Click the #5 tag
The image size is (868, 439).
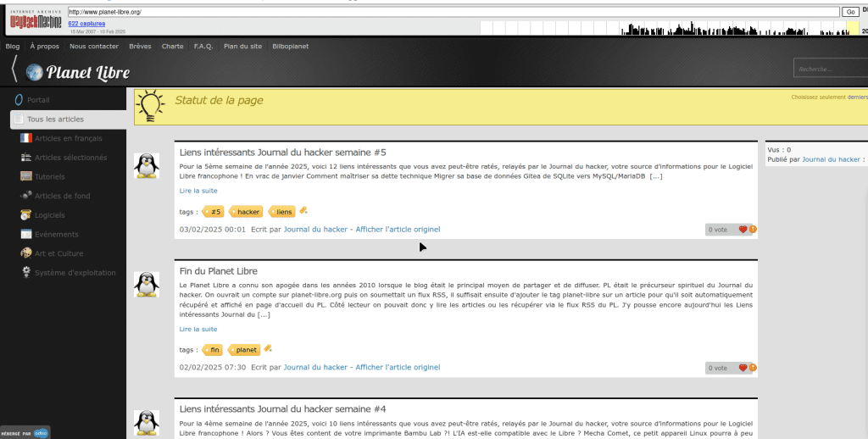pos(213,212)
